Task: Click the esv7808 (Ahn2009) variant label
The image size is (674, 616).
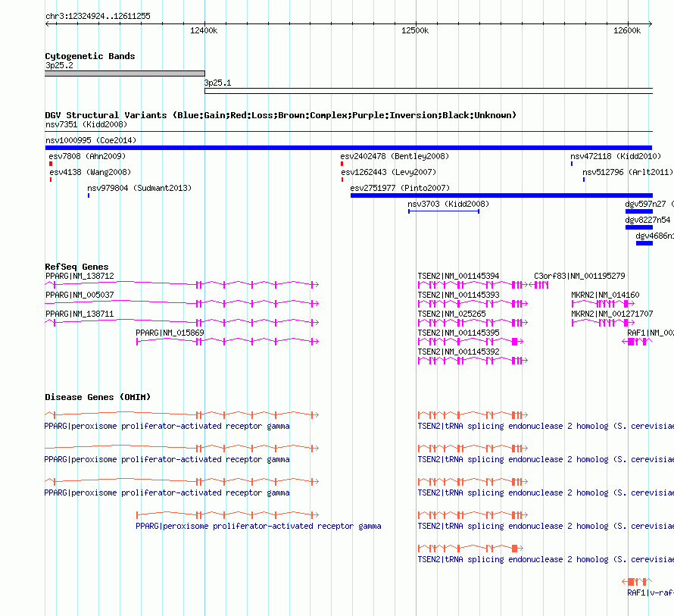Action: point(87,156)
